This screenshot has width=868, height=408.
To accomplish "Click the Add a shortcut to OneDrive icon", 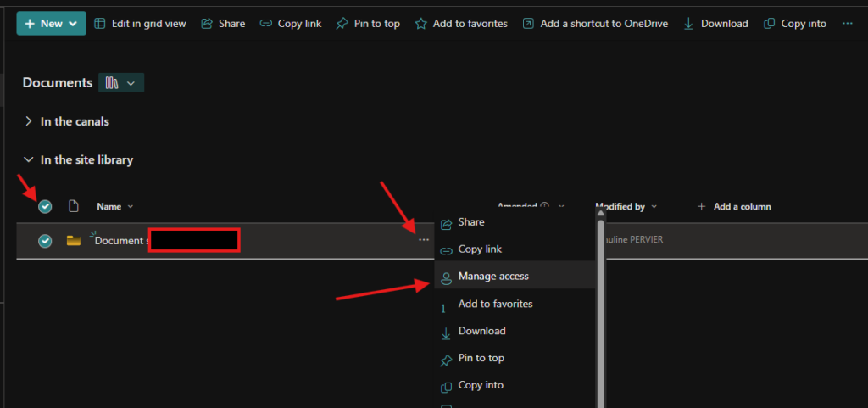I will [x=529, y=24].
